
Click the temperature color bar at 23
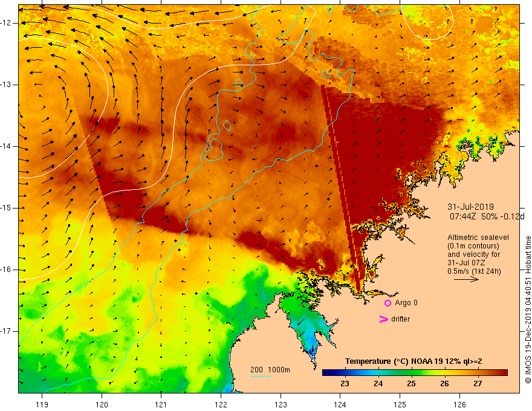click(x=345, y=373)
